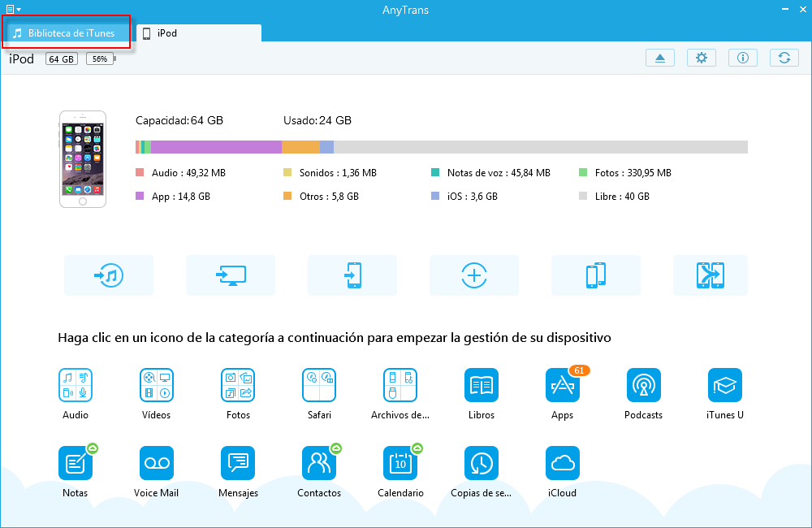Click the orange Otros segment of storage bar
Screen dimensions: 812x528
301,147
